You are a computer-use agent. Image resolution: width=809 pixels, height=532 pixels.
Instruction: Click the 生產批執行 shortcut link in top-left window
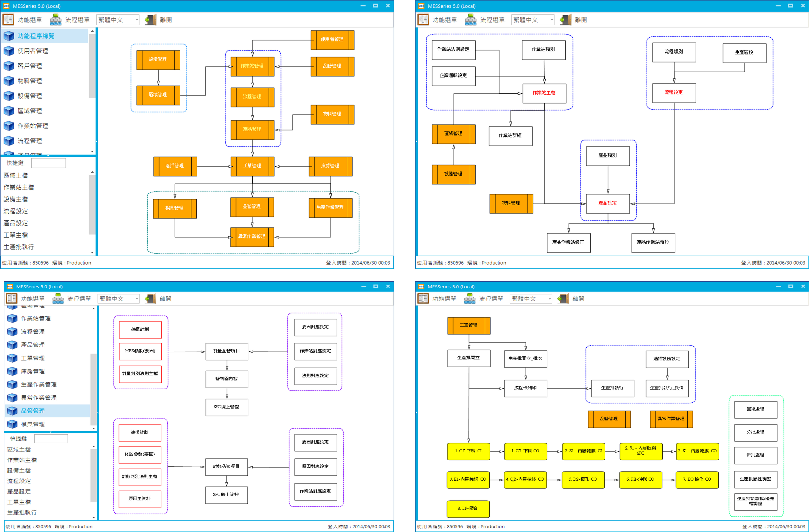coord(19,247)
